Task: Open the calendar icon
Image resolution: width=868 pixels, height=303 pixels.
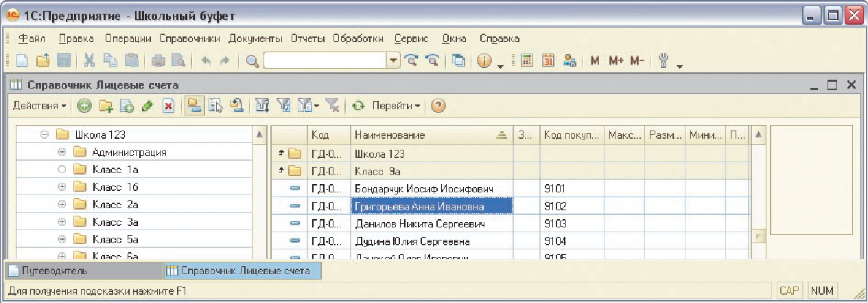Action: 548,60
